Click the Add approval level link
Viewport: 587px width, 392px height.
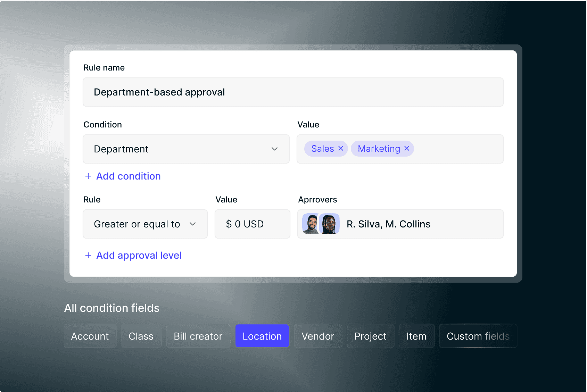click(x=139, y=256)
